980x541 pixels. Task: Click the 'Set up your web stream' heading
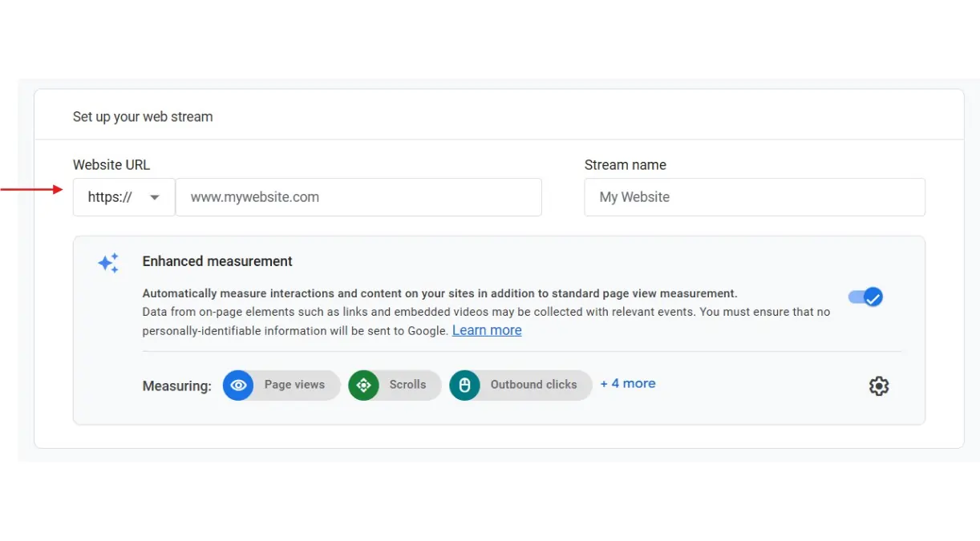point(143,117)
